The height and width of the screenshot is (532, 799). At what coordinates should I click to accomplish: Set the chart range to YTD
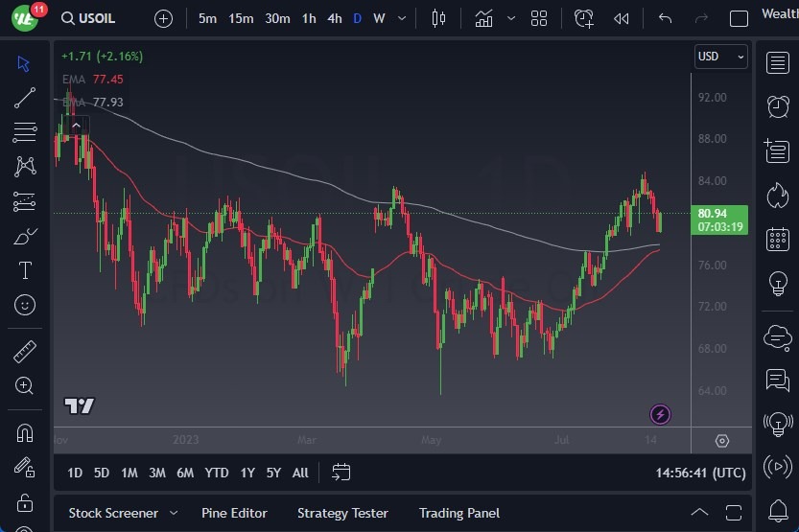[217, 473]
